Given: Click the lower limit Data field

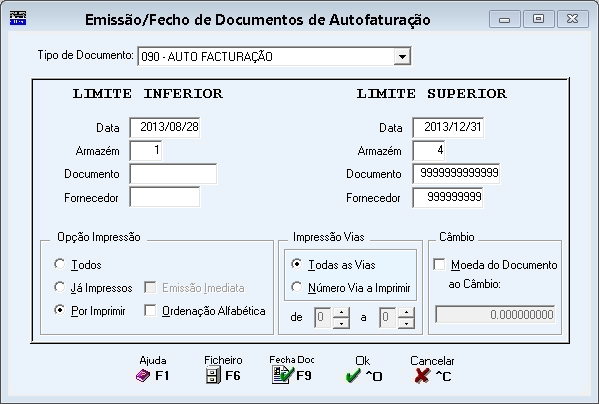Looking at the screenshot, I should click(165, 128).
